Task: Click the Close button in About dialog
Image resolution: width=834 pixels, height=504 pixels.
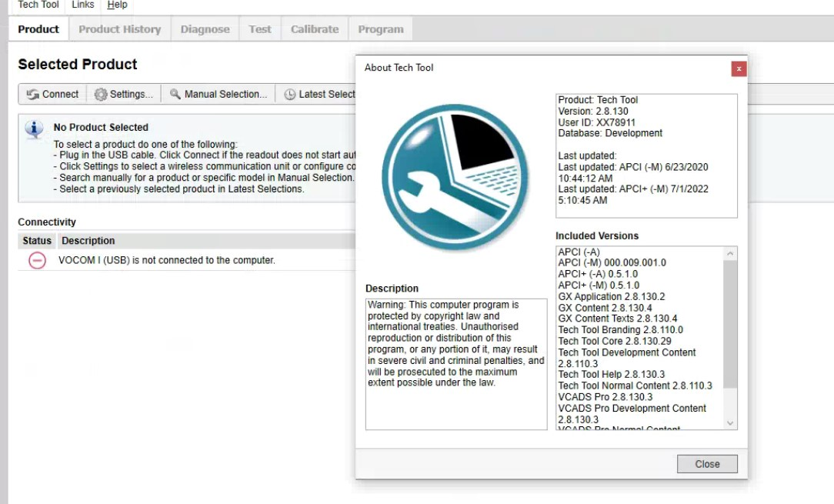Action: click(x=707, y=464)
